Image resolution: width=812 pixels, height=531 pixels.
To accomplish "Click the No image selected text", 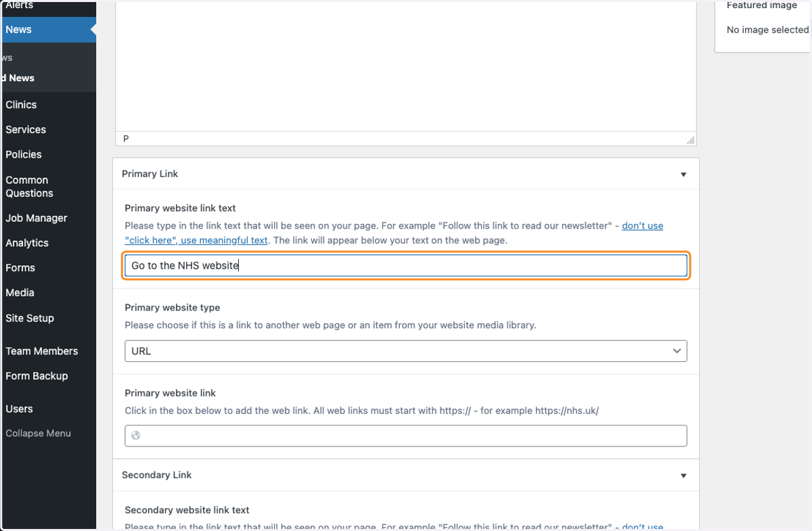I will [x=767, y=30].
